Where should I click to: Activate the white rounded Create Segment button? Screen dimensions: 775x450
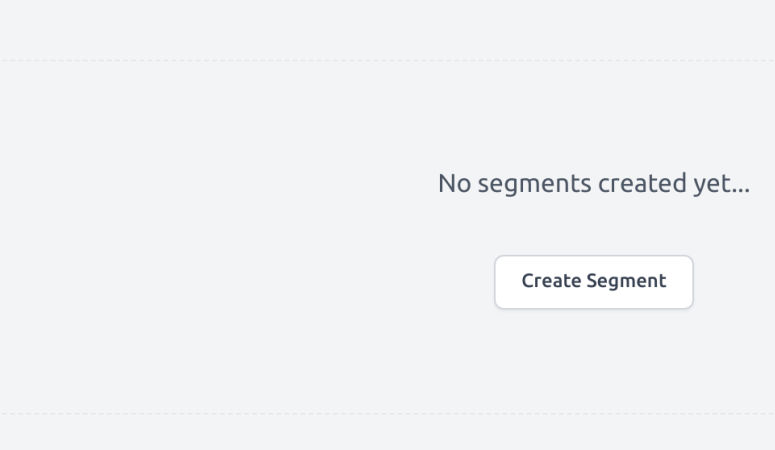tap(594, 282)
